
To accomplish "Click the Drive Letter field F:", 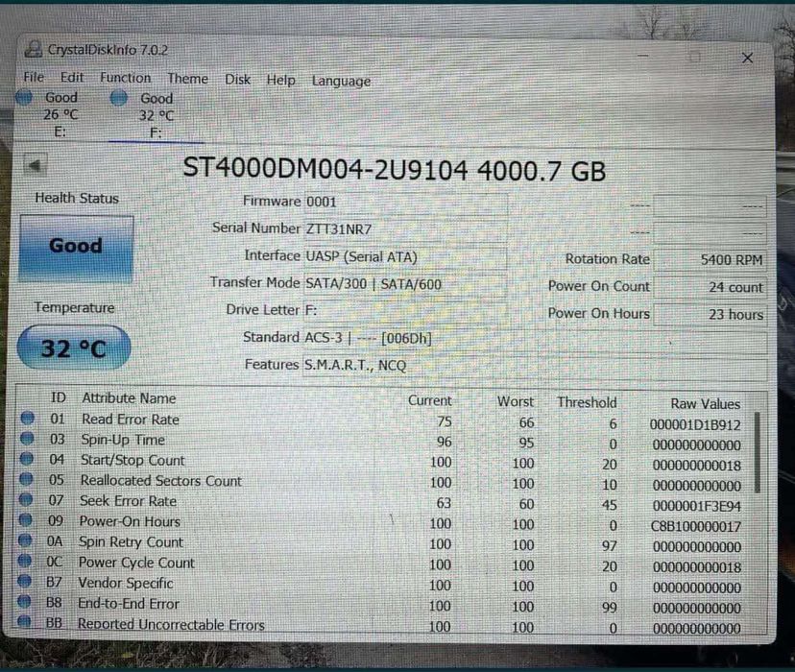I will click(x=405, y=311).
